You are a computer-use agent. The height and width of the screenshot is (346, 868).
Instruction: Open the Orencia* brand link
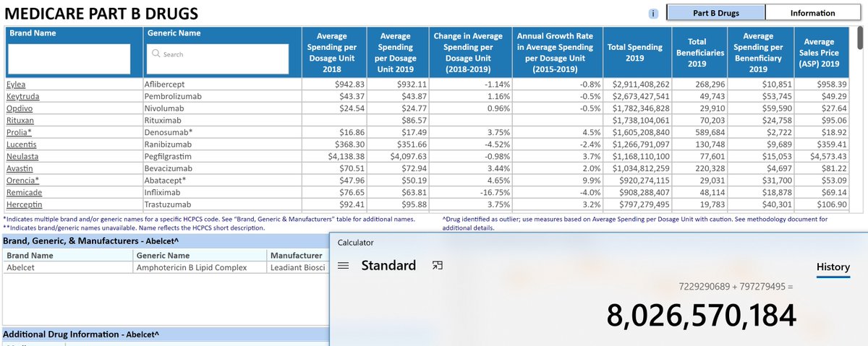click(x=22, y=181)
